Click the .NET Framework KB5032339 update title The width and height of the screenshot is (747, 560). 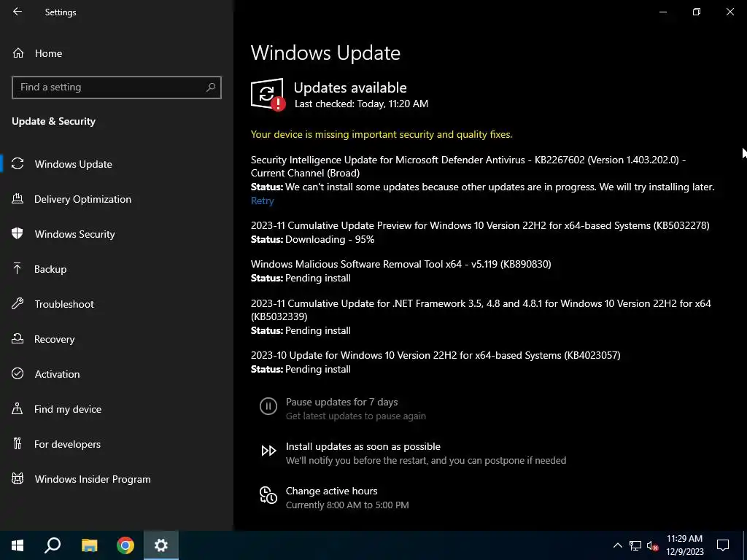pyautogui.click(x=481, y=309)
